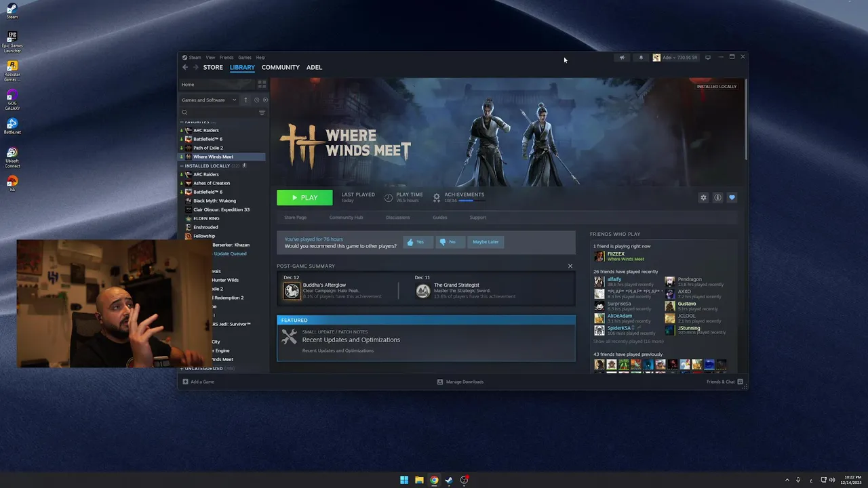Image resolution: width=868 pixels, height=488 pixels.
Task: Open the GOG Galaxy desktop shortcut
Action: pyautogui.click(x=12, y=99)
